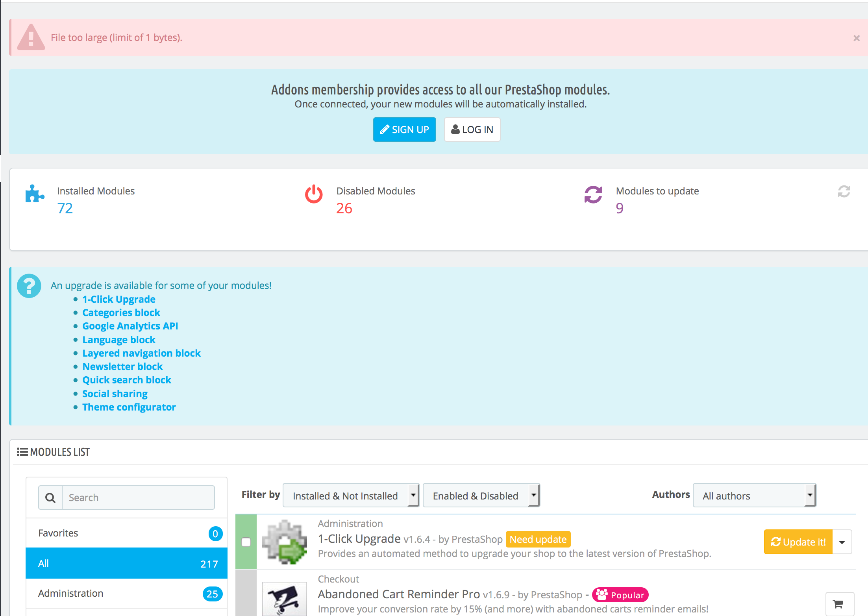Open the Installed & Not Installed filter dropdown
This screenshot has height=616, width=868.
point(351,496)
